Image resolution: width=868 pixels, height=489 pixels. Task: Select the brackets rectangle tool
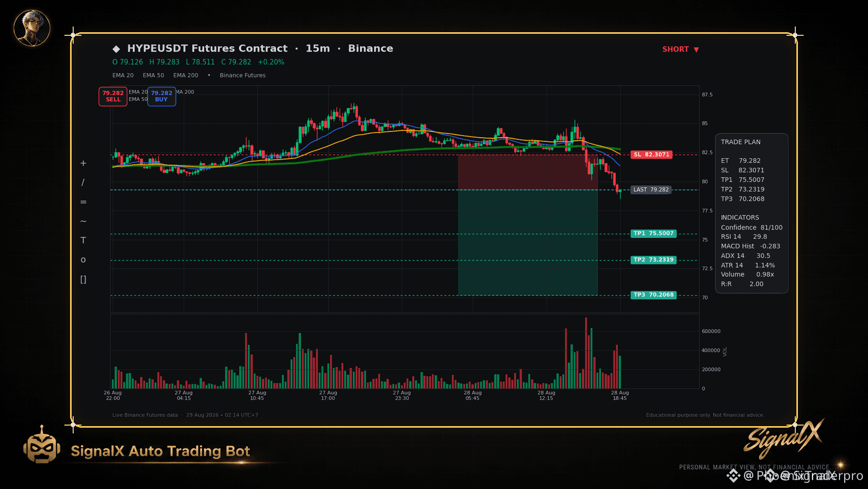click(x=83, y=279)
